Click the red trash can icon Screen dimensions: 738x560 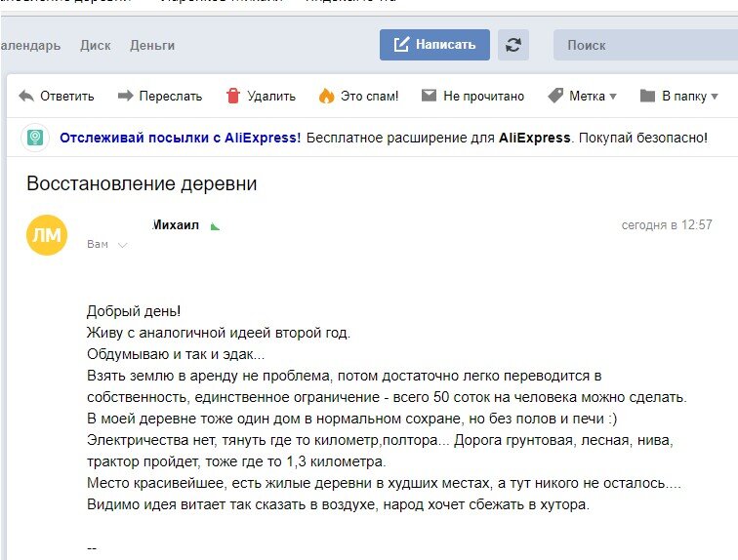coord(233,96)
